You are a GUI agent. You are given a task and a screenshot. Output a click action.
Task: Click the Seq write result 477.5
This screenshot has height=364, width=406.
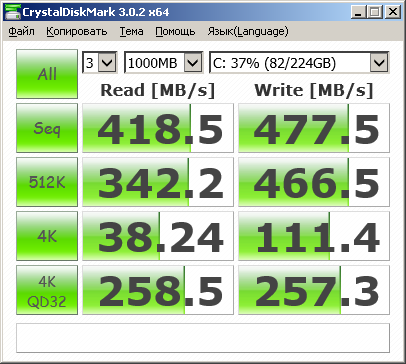[314, 128]
